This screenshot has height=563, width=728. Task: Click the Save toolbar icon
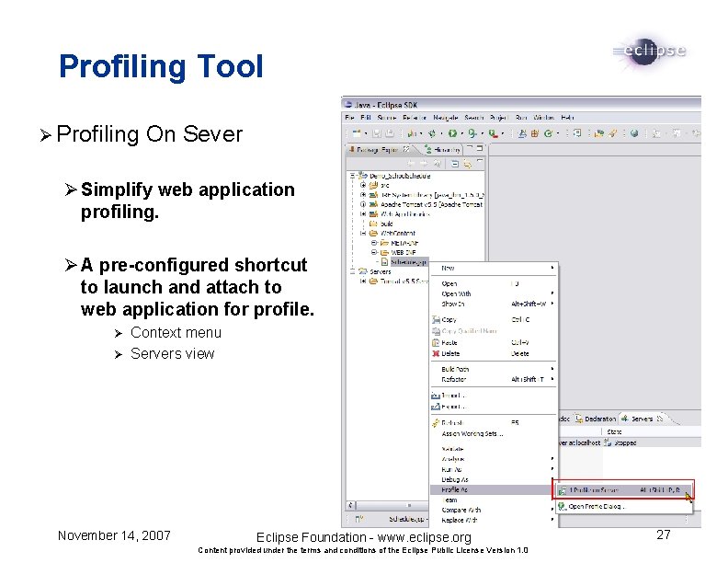[377, 133]
